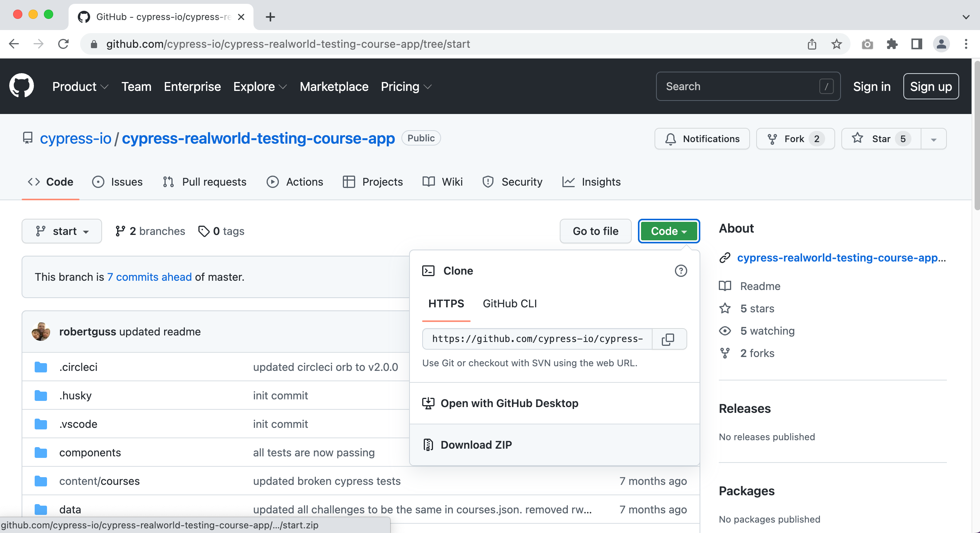Open the 7 commits ahead link
980x533 pixels.
(149, 277)
